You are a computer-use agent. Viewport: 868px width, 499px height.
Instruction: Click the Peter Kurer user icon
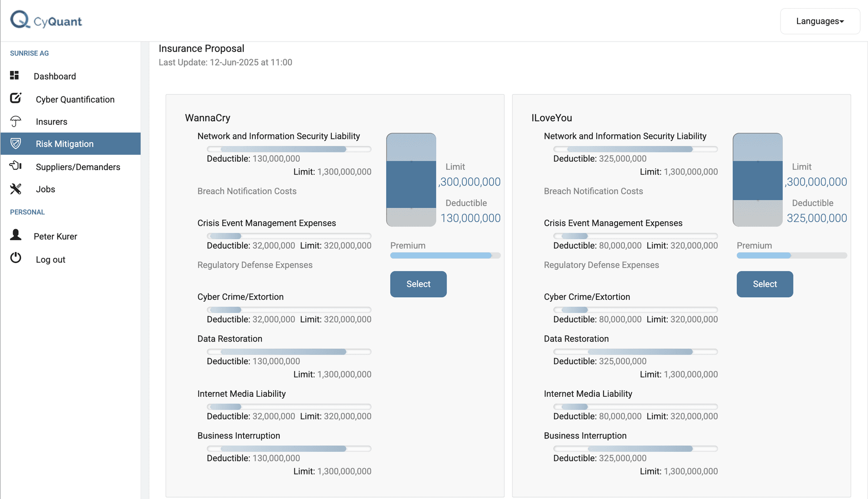point(16,235)
